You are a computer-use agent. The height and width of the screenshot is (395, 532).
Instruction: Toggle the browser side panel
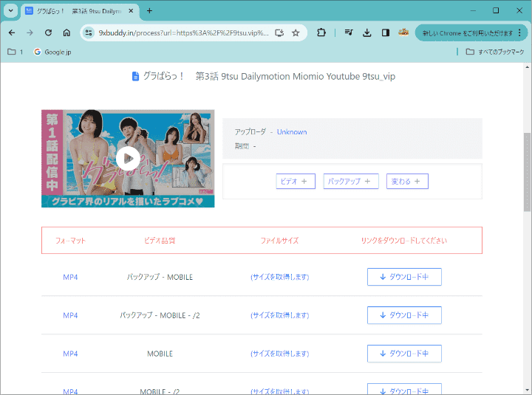pyautogui.click(x=386, y=32)
